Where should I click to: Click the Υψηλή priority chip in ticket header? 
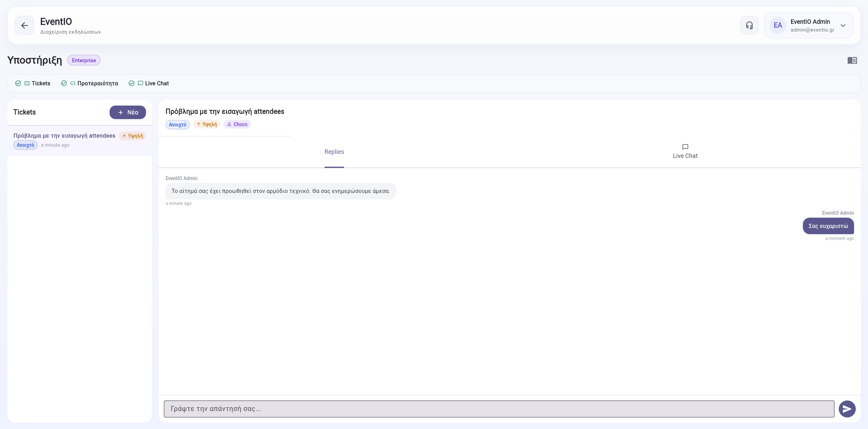207,124
